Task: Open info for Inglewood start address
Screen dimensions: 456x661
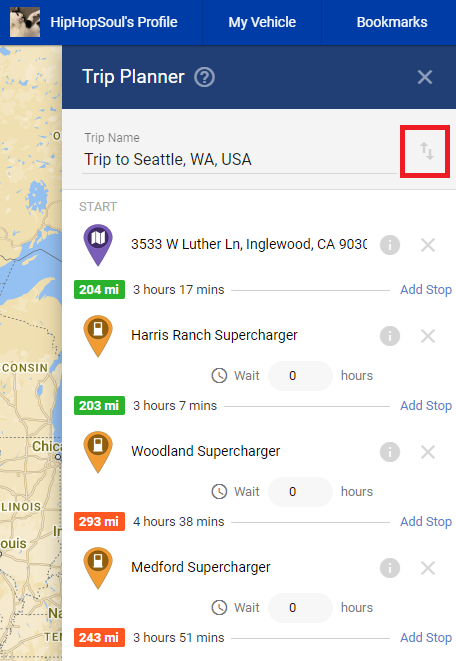Action: coord(390,245)
